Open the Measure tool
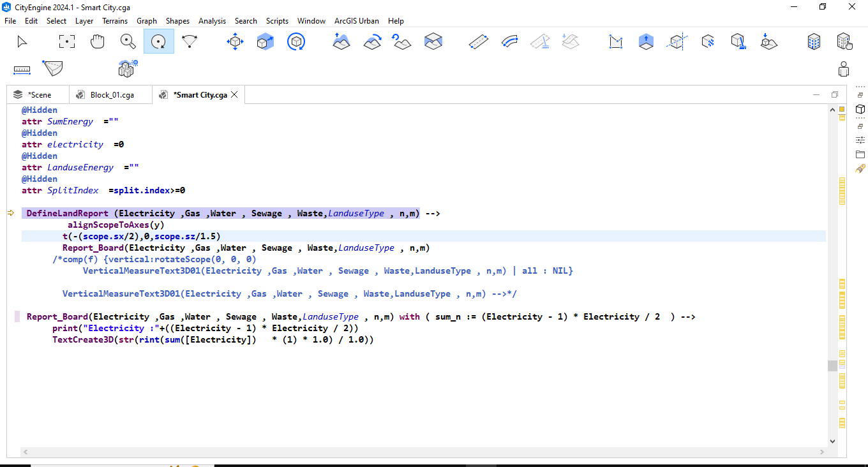Image resolution: width=868 pixels, height=467 pixels. [x=22, y=69]
